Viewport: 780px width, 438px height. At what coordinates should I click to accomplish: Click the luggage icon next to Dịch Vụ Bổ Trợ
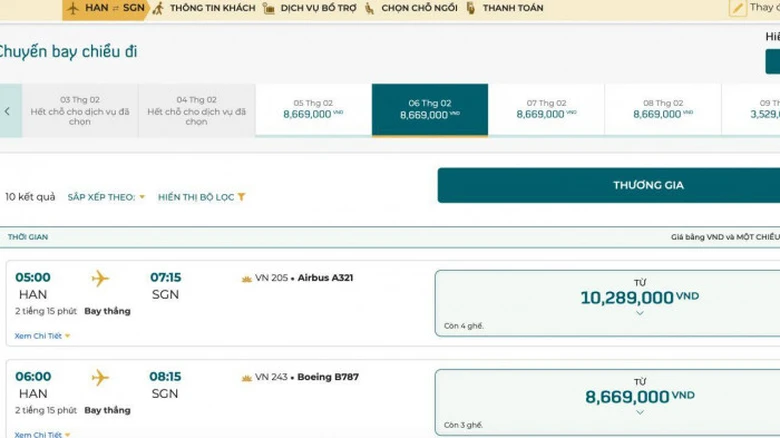[268, 8]
